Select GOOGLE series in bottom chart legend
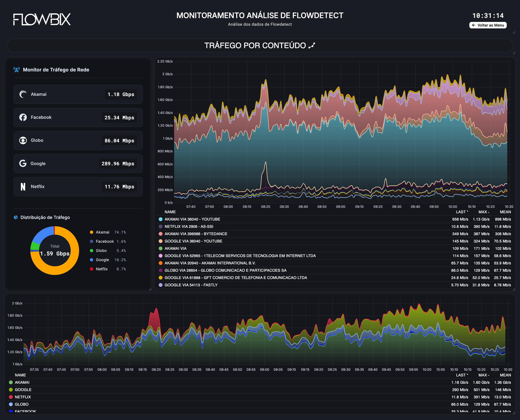The height and width of the screenshot is (420, 520). (x=23, y=390)
